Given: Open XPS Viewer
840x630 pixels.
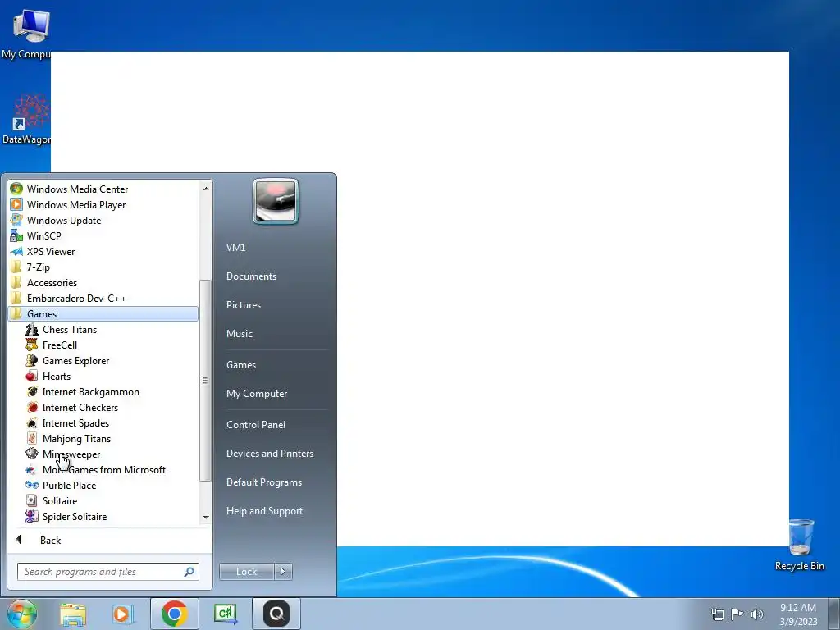Looking at the screenshot, I should tap(103, 251).
